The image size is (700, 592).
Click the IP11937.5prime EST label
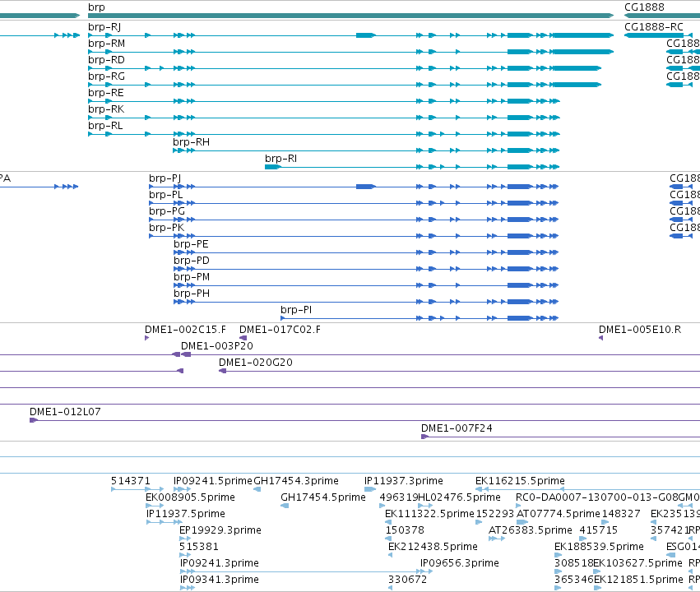point(186,514)
